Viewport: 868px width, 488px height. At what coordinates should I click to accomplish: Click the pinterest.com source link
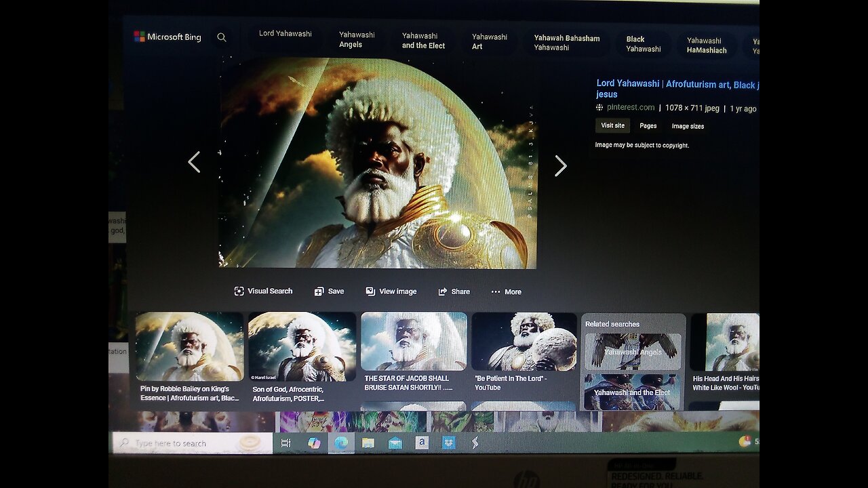click(631, 107)
